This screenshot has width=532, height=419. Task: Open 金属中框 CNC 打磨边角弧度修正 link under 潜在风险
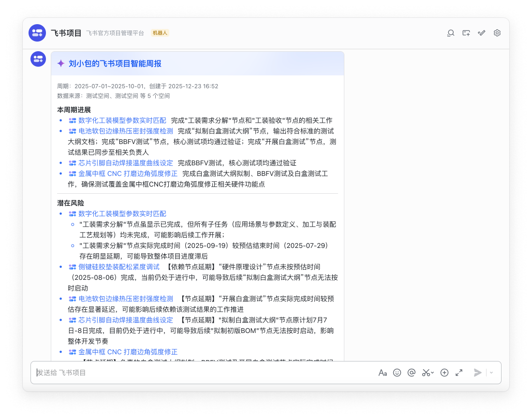click(128, 352)
